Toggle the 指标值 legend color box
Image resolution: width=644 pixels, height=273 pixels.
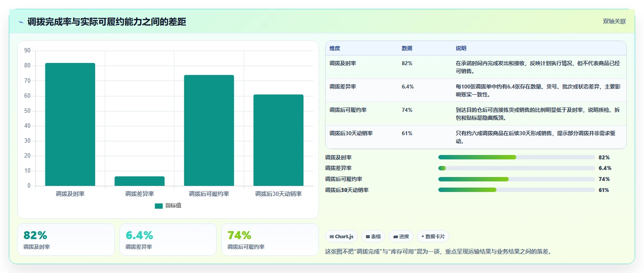(159, 206)
